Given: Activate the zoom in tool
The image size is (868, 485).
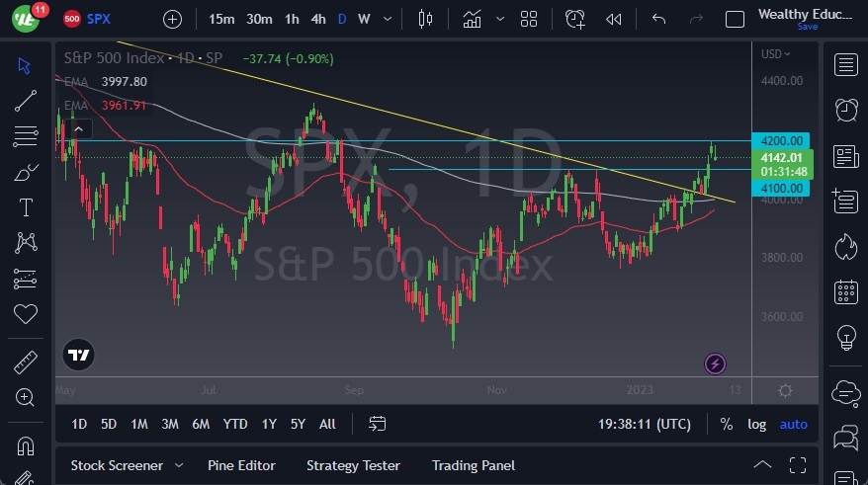Looking at the screenshot, I should pyautogui.click(x=26, y=397).
